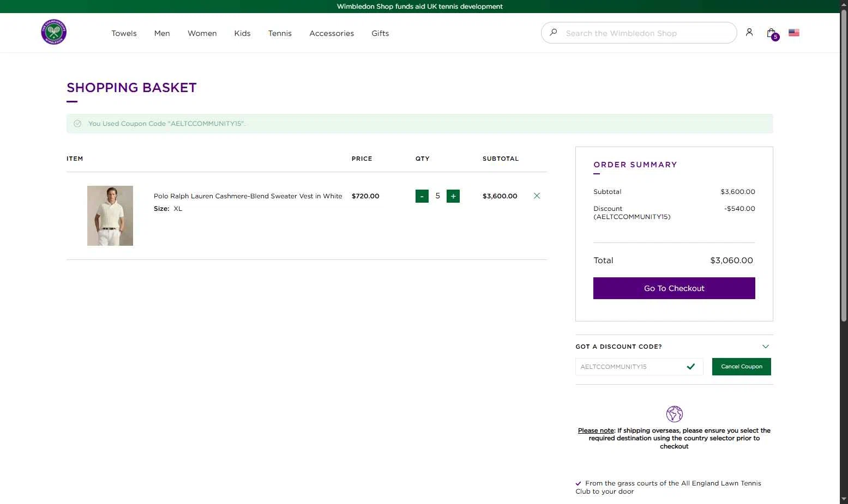848x504 pixels.
Task: Click the SHOPPING BASKET heading
Action: click(131, 88)
